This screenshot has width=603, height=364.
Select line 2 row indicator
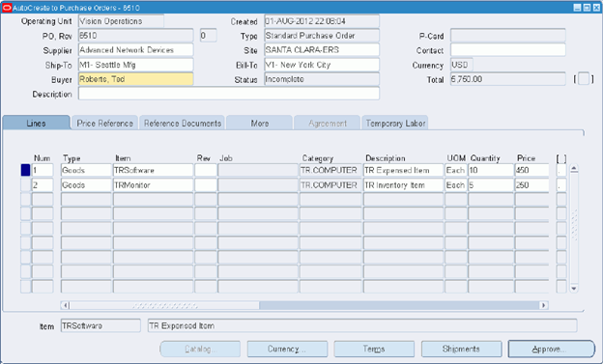tap(25, 184)
